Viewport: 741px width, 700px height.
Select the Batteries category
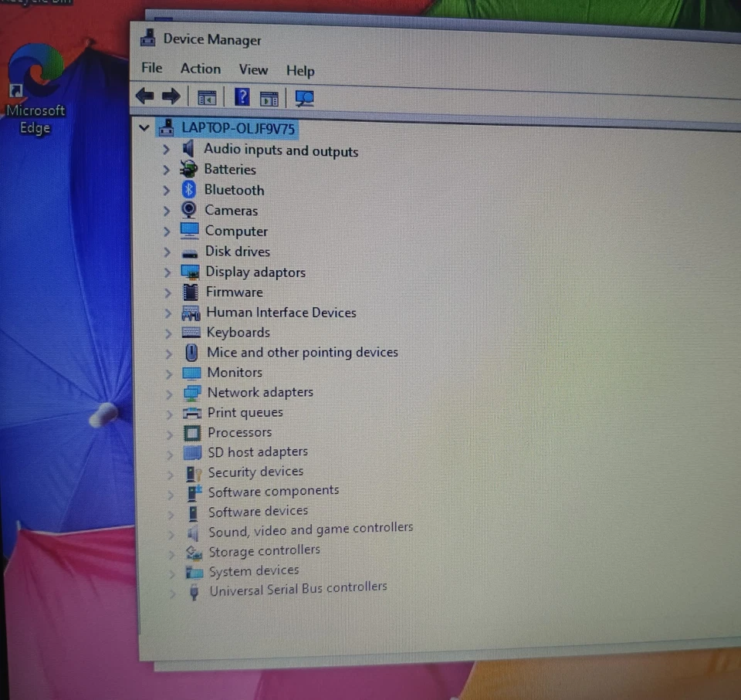click(229, 169)
